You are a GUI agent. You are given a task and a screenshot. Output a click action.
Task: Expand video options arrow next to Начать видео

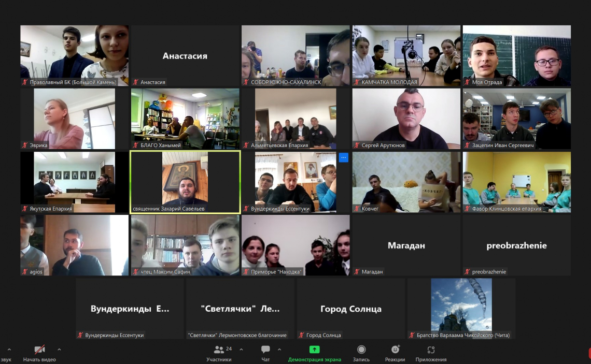tap(59, 350)
